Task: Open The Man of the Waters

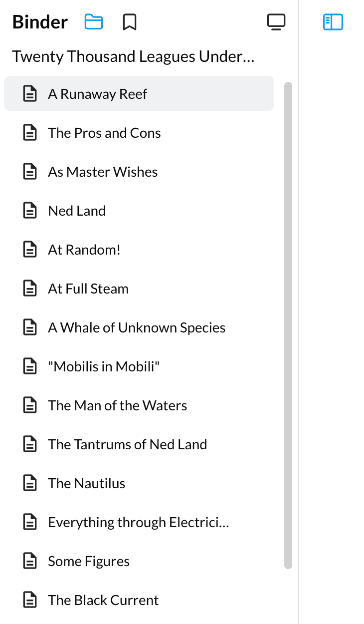Action: tap(118, 405)
